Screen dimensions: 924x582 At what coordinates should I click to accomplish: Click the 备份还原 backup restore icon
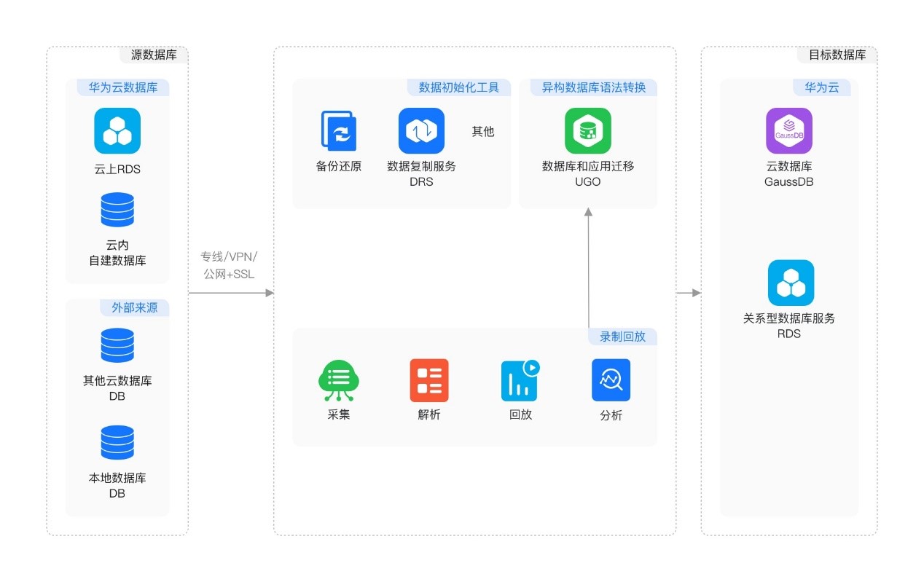[338, 131]
